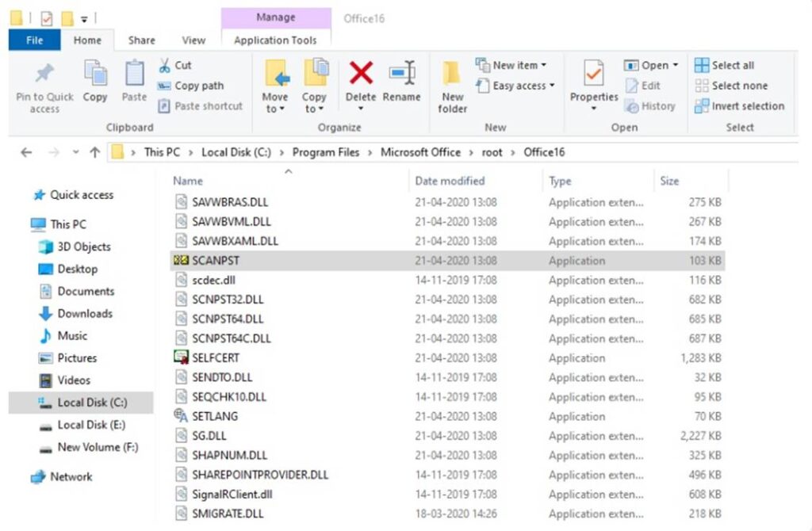Click the SCANPST application icon
Screen dimensions: 812x531
pyautogui.click(x=181, y=260)
